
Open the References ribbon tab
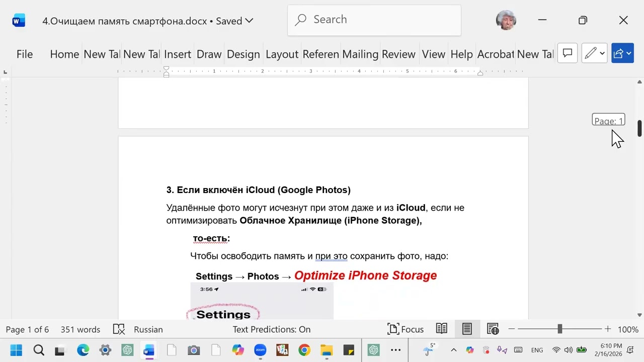pyautogui.click(x=320, y=54)
